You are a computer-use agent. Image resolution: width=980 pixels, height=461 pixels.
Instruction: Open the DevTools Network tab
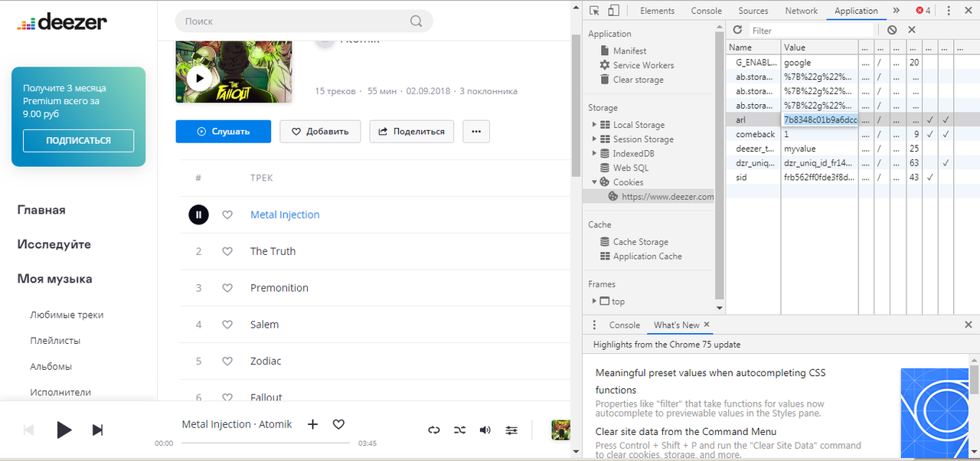coord(802,11)
